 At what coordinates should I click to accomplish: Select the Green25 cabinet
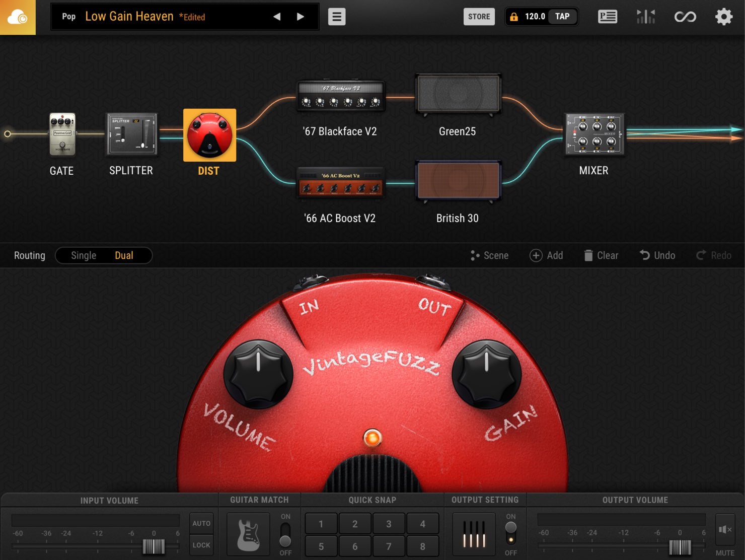pos(458,94)
